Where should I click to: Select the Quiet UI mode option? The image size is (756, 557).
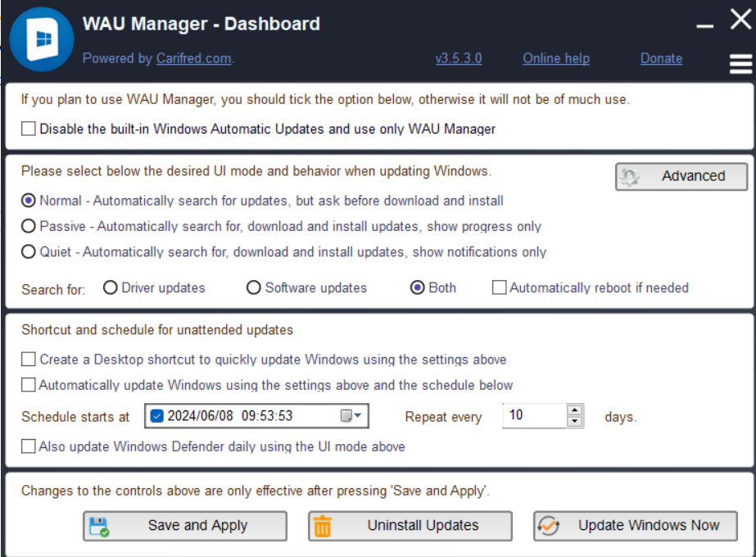click(x=29, y=251)
